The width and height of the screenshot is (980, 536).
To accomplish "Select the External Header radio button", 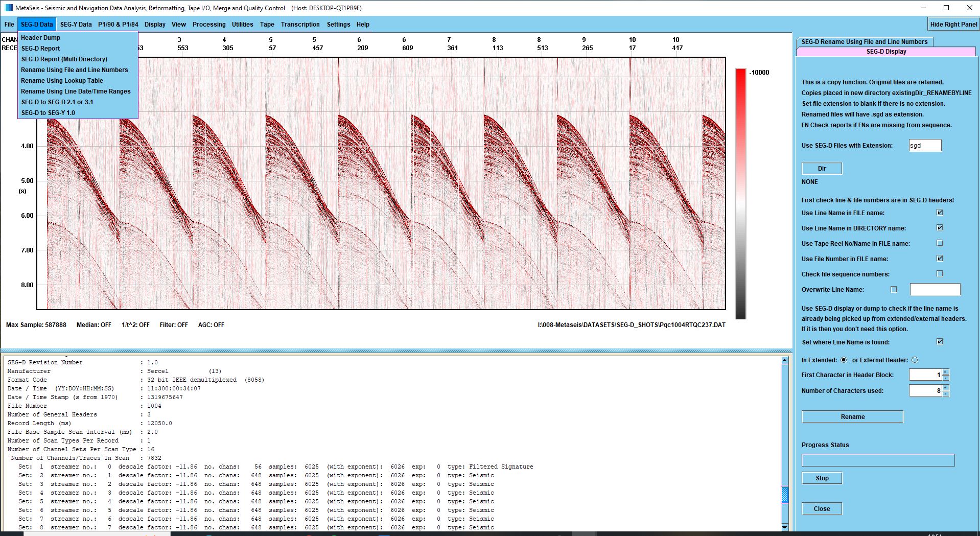I will tap(915, 360).
